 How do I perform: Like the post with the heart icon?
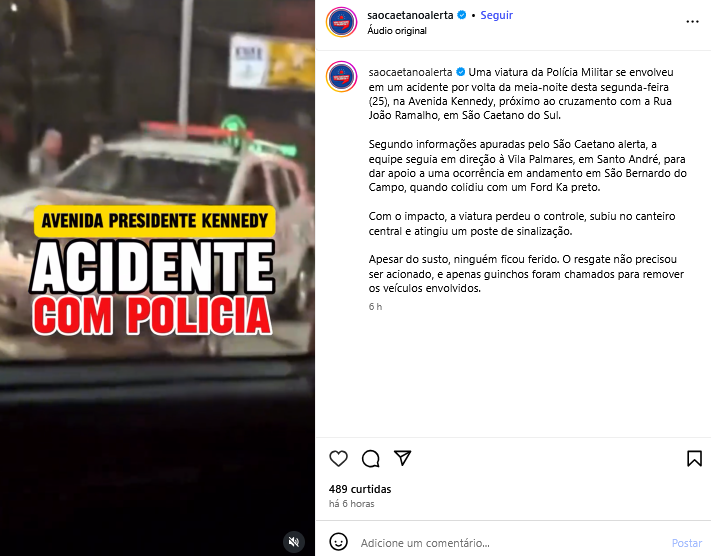[338, 458]
